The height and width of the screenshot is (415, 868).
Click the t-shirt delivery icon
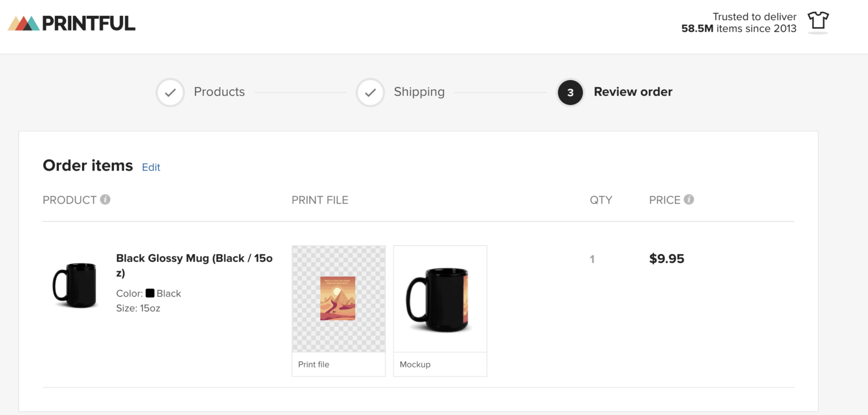click(818, 21)
